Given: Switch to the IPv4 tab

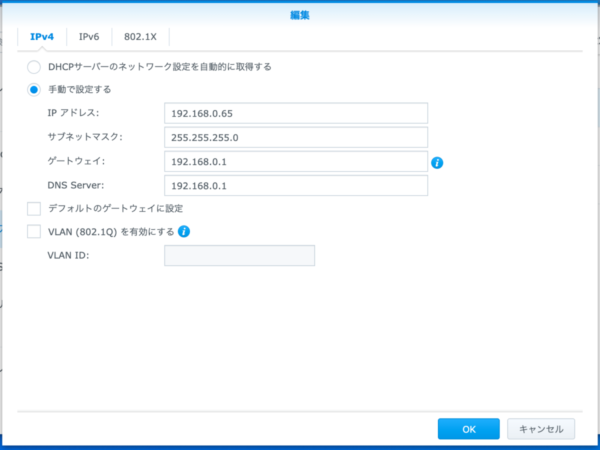Looking at the screenshot, I should pos(42,37).
